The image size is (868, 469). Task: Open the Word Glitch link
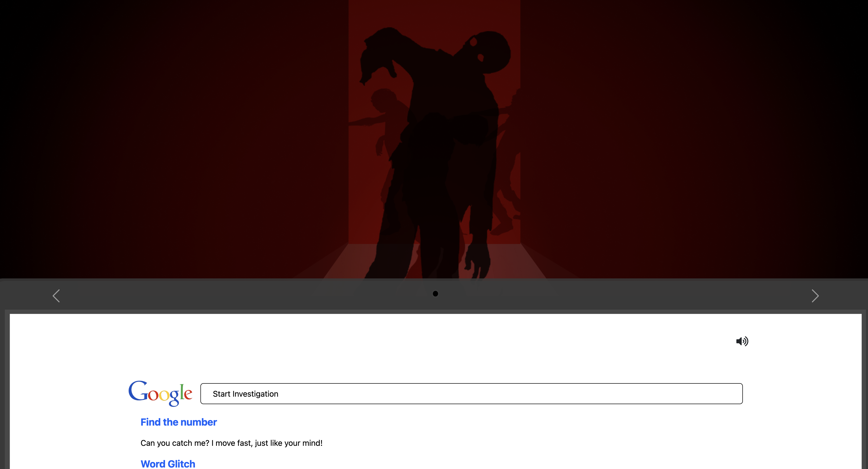(168, 464)
